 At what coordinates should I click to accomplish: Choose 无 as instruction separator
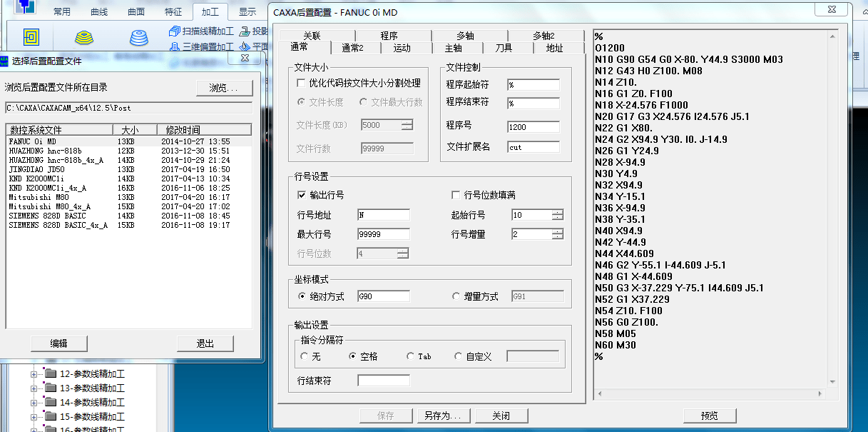(x=305, y=356)
